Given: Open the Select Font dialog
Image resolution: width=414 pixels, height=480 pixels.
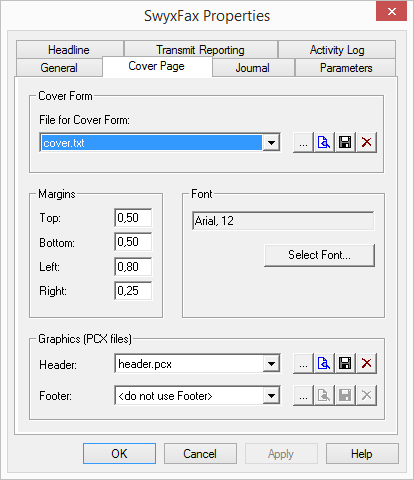Looking at the screenshot, I should pyautogui.click(x=319, y=255).
